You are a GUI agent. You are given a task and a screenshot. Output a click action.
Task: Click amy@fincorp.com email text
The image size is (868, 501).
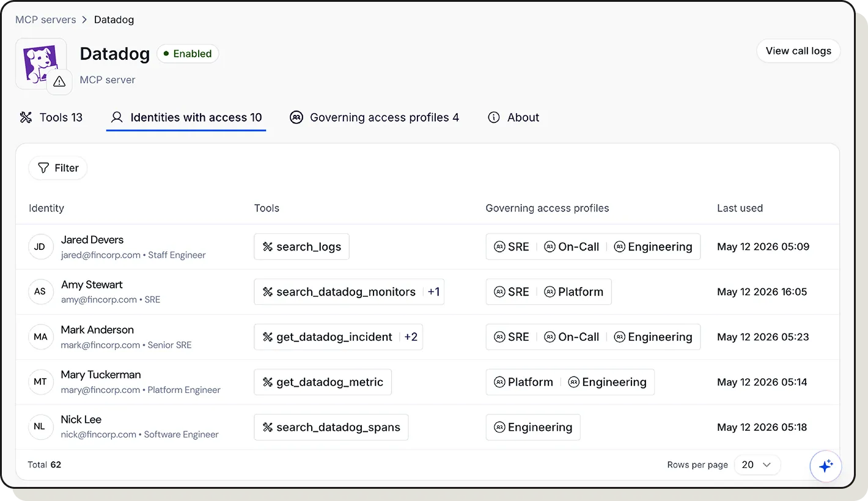click(99, 300)
